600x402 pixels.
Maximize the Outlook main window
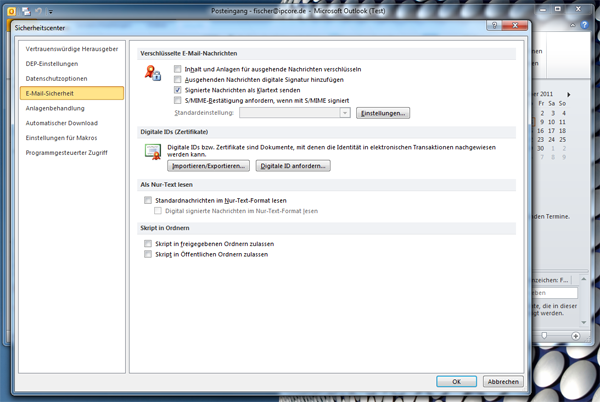click(x=558, y=9)
